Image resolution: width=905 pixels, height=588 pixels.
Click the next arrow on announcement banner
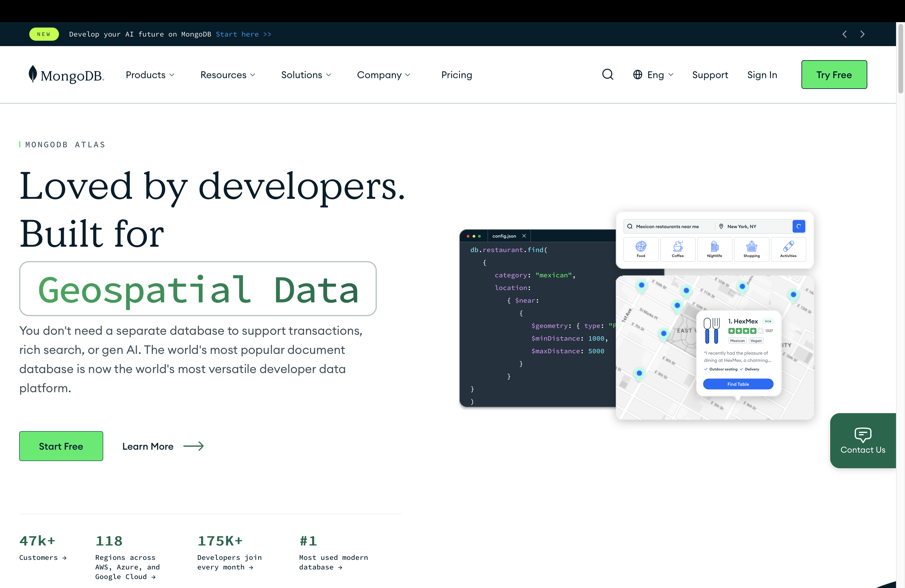point(863,34)
